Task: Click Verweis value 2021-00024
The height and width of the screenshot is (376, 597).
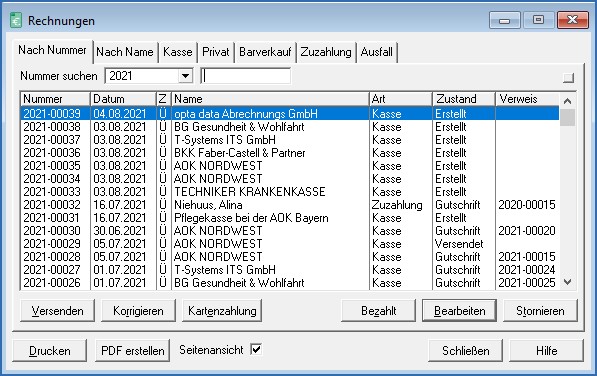Action: 527,269
